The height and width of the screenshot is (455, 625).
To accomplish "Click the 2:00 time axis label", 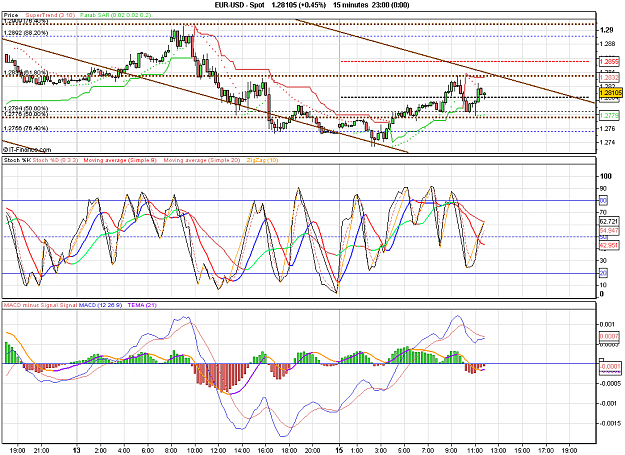I will coord(100,451).
